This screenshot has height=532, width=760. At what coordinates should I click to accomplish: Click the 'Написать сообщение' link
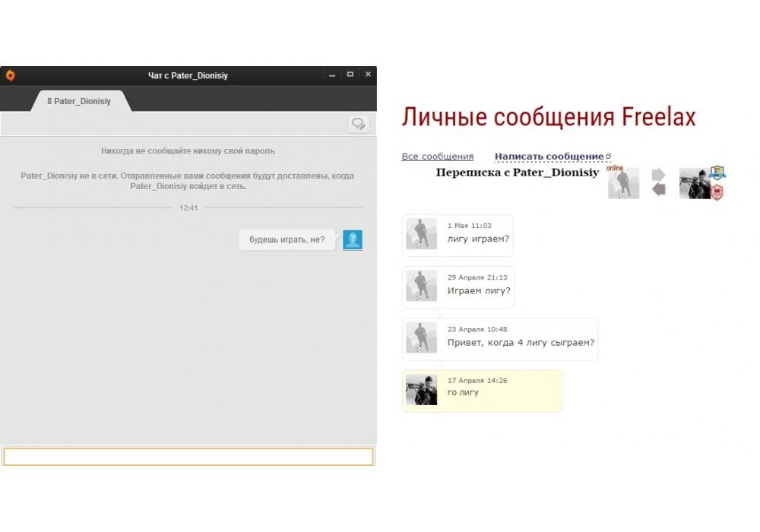(549, 157)
